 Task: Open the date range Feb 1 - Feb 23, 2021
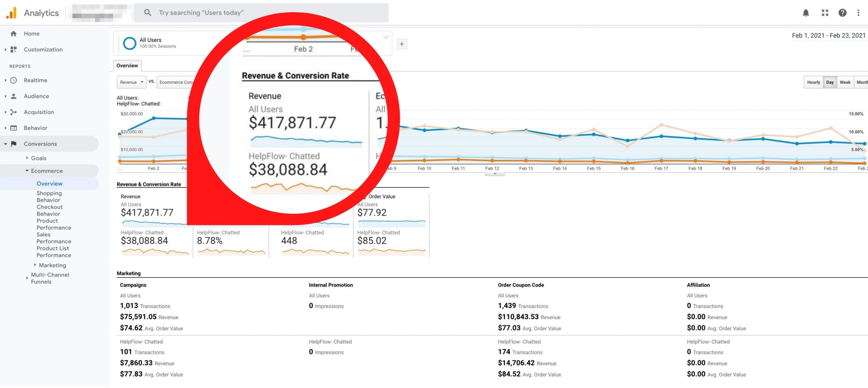click(x=828, y=36)
